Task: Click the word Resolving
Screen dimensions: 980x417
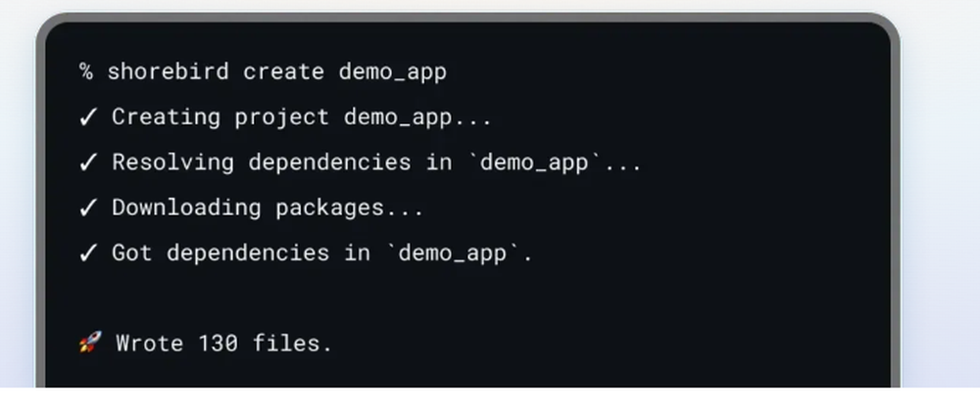Action: pyautogui.click(x=173, y=162)
